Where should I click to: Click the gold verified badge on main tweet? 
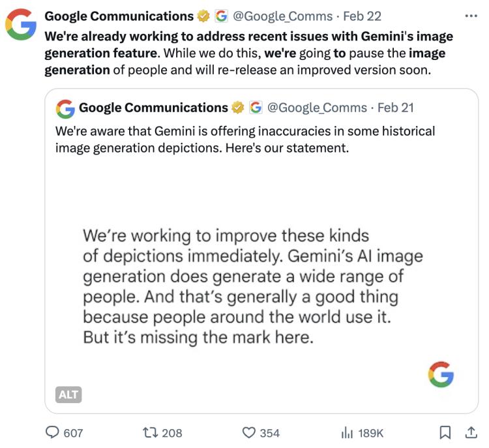point(204,16)
